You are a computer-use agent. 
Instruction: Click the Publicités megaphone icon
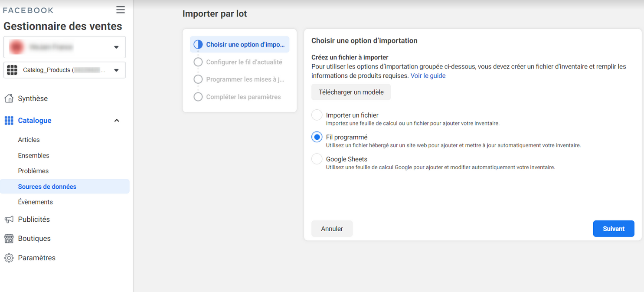tap(9, 220)
